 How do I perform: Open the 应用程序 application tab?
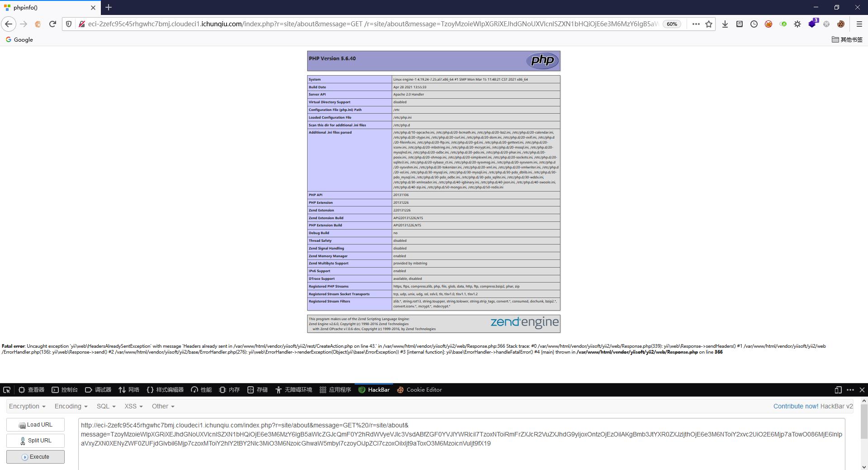point(335,390)
